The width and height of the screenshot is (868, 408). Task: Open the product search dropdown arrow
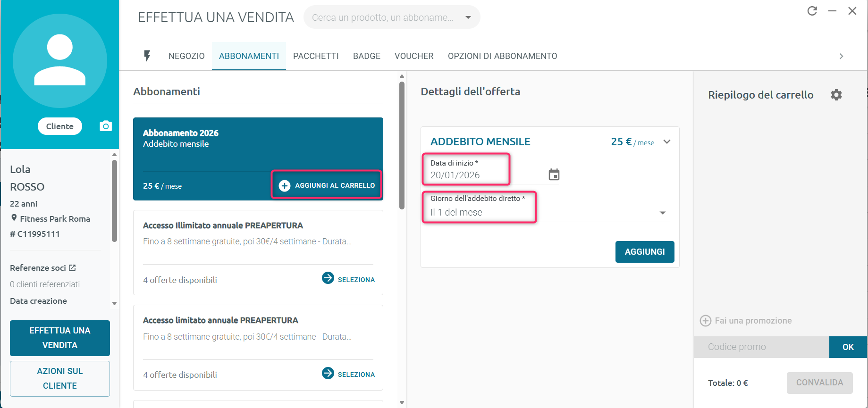tap(468, 17)
